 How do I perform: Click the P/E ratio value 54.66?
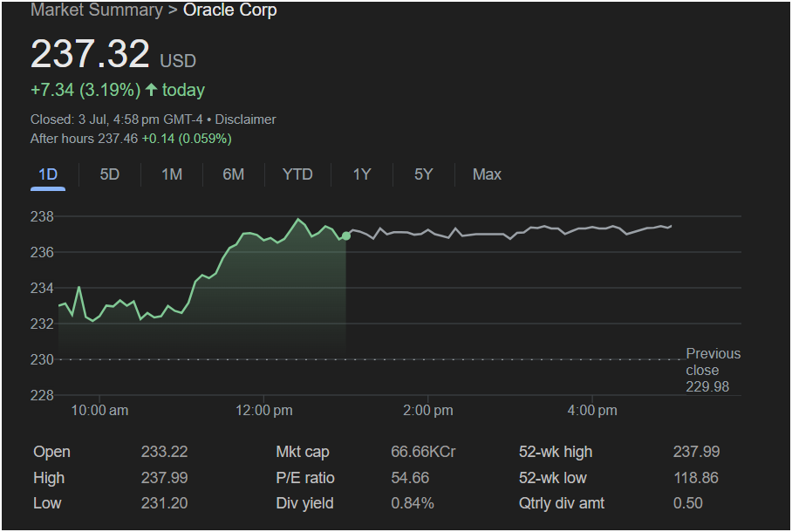tap(410, 478)
